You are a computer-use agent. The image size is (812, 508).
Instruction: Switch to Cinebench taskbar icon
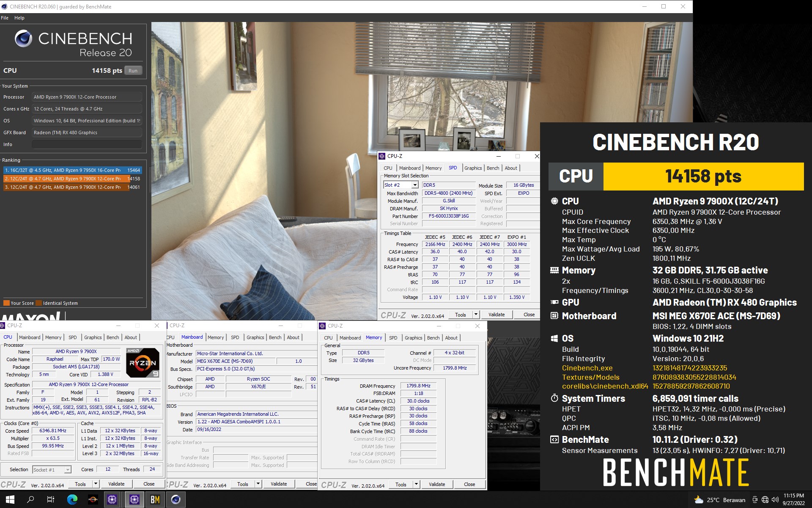point(176,500)
